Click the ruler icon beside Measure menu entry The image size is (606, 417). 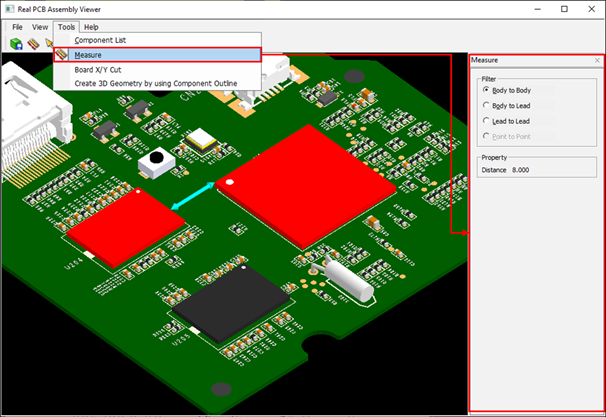63,55
